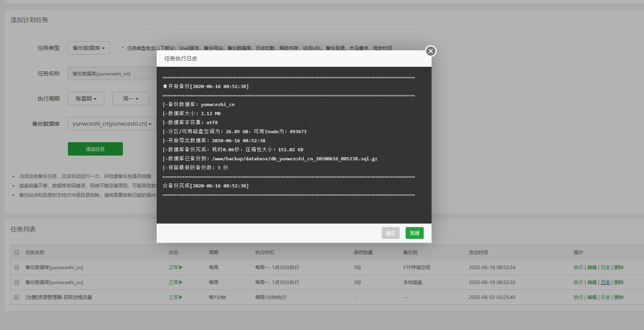Click the 添加时间 column header

[x=478, y=253]
